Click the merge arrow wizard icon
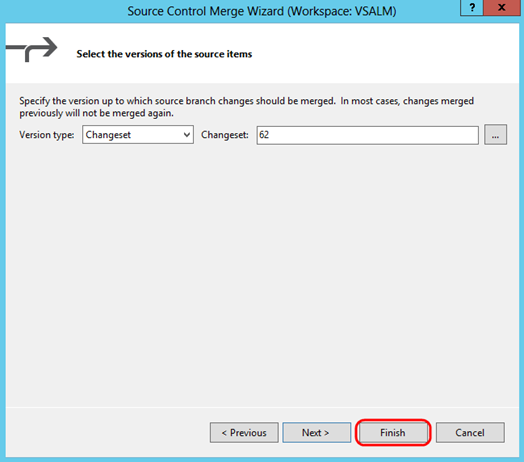Screen dimensions: 524x462 tap(32, 49)
